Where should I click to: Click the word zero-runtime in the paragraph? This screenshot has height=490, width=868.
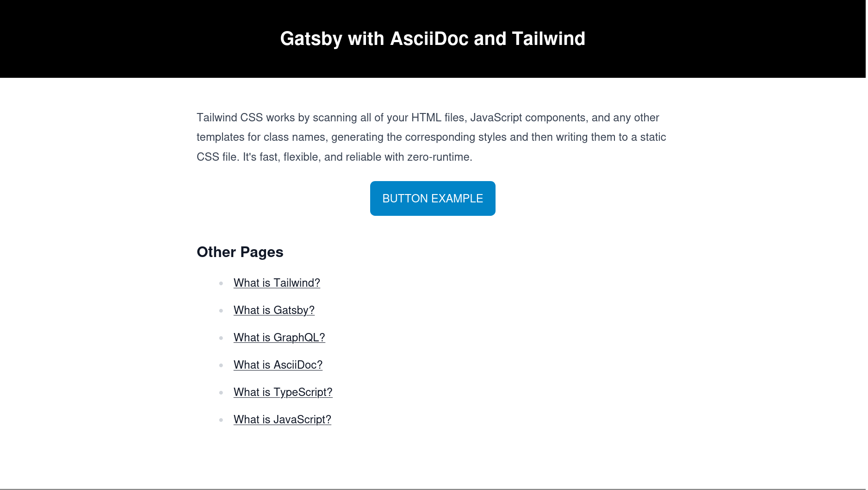439,157
